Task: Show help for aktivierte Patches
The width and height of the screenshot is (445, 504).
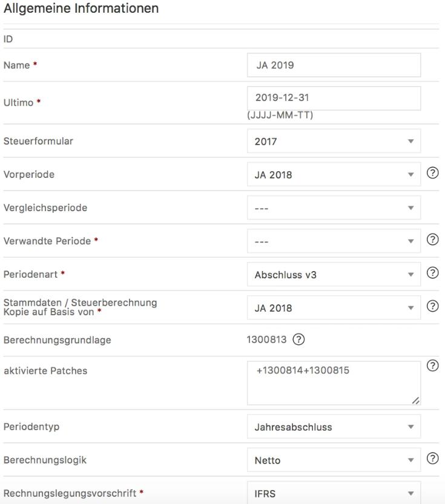Action: pos(432,365)
